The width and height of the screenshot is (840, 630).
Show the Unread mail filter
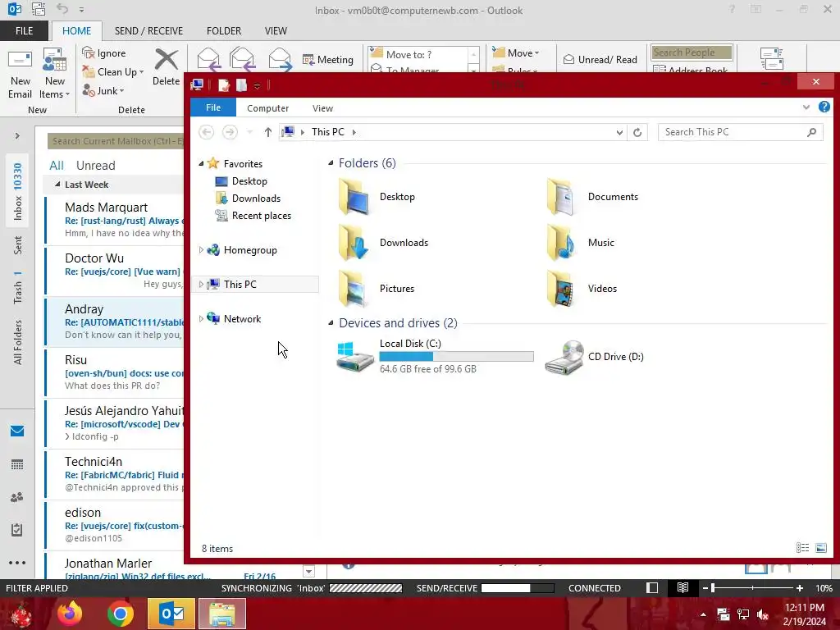[x=95, y=166]
